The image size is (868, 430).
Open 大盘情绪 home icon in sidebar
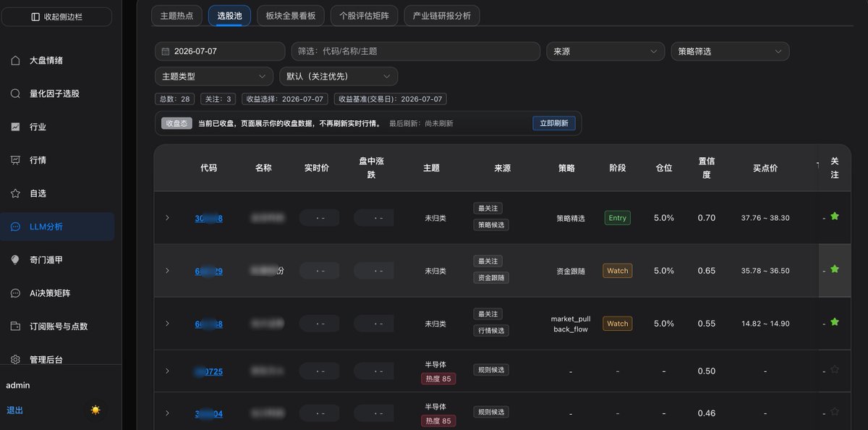coord(15,60)
